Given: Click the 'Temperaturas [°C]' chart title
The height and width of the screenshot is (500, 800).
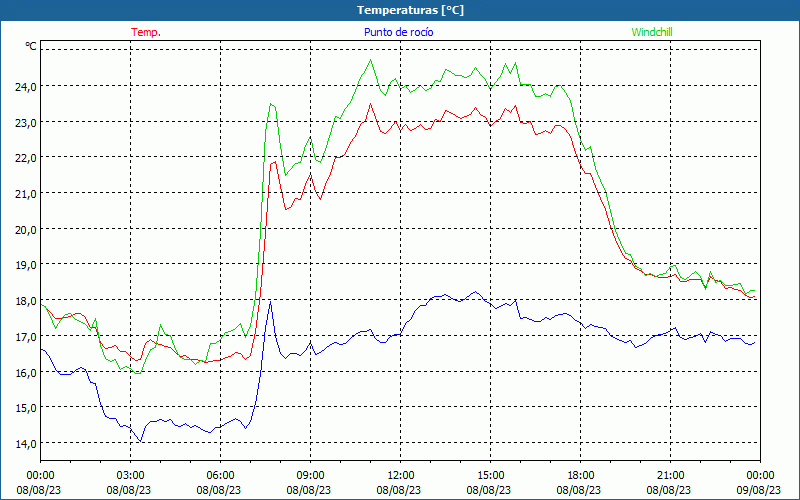Looking at the screenshot, I should (410, 10).
